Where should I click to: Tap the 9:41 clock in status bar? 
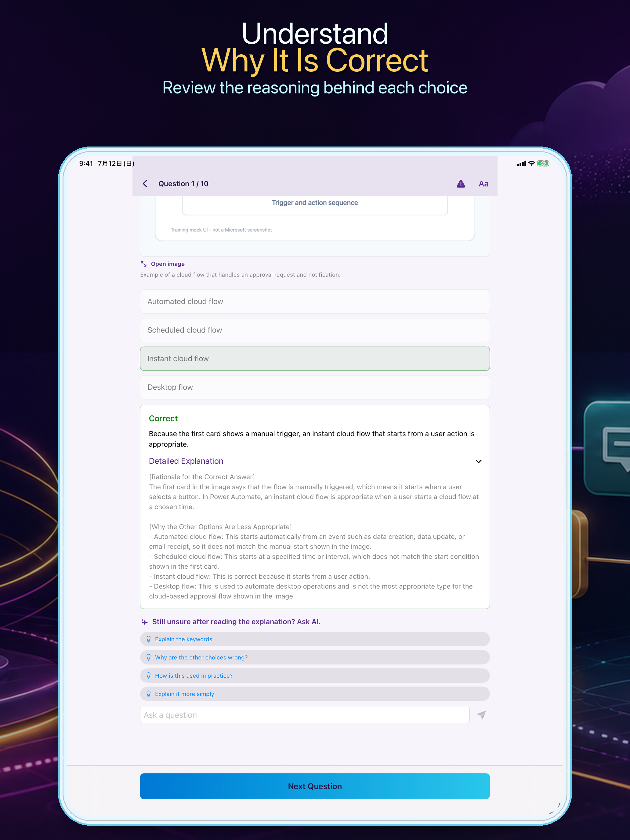tap(86, 164)
